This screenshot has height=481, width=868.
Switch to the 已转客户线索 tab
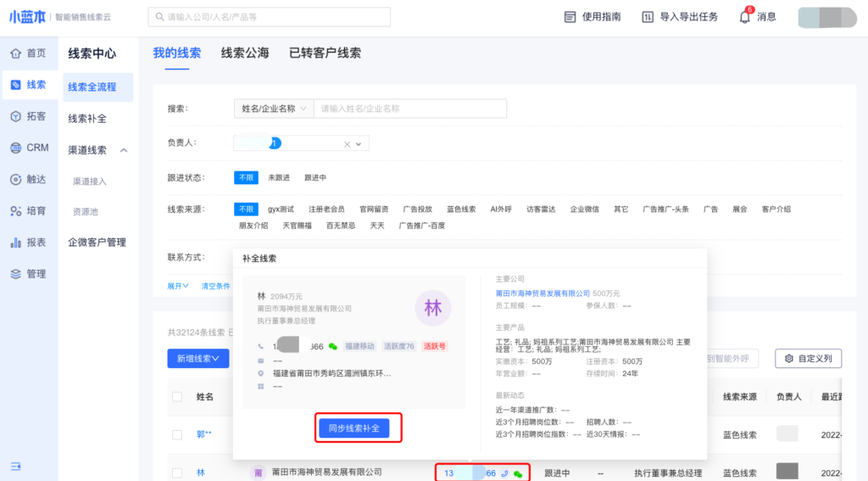pyautogui.click(x=325, y=53)
